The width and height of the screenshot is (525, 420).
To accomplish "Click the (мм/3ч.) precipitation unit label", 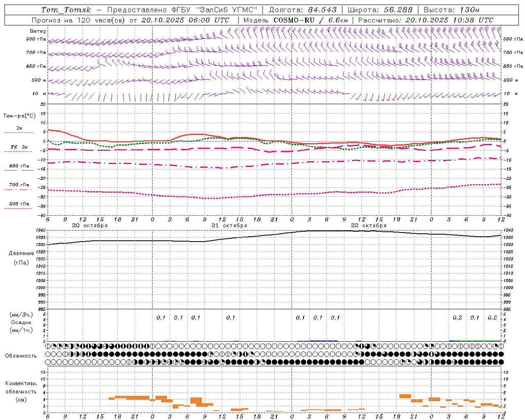I will click(x=21, y=315).
